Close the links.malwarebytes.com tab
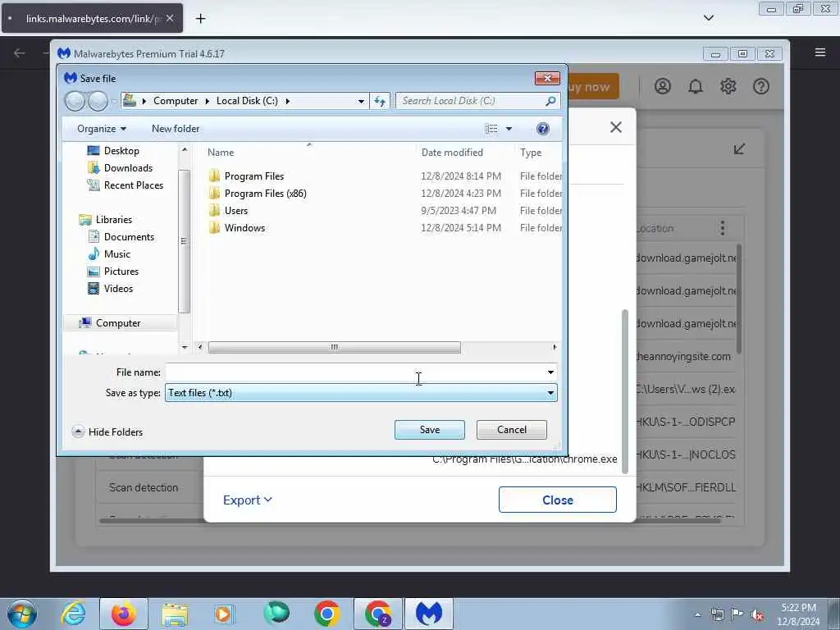 pos(170,18)
